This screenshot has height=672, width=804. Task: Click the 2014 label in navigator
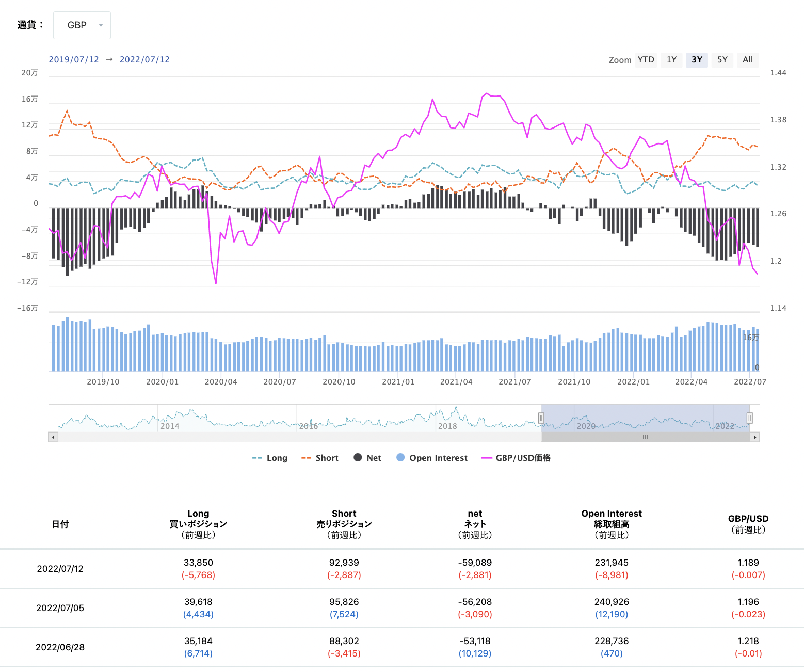pos(170,426)
